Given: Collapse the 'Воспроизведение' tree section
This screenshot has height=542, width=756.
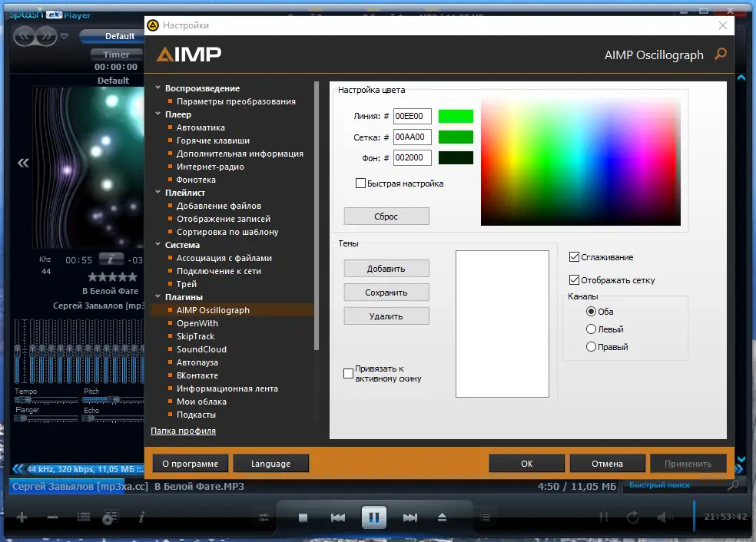Looking at the screenshot, I should 157,88.
